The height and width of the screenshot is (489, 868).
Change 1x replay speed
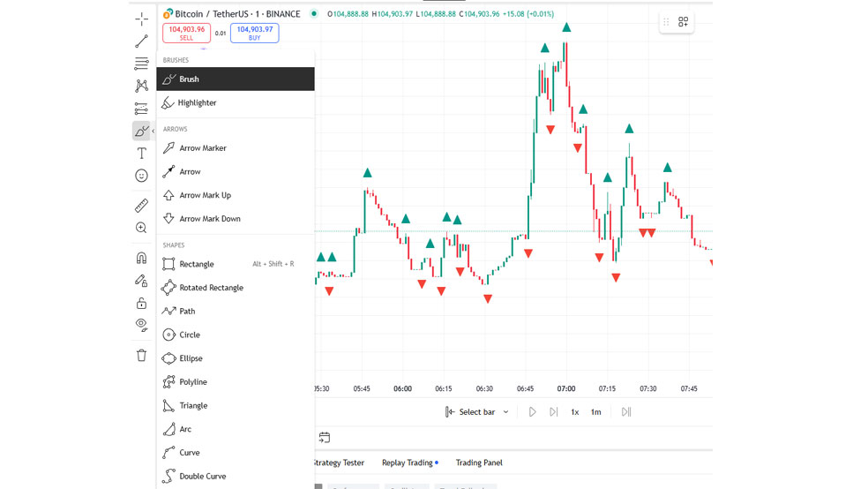pos(574,412)
